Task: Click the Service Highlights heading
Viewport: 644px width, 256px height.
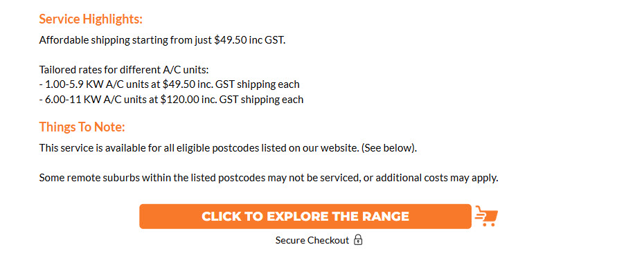Action: click(x=91, y=19)
